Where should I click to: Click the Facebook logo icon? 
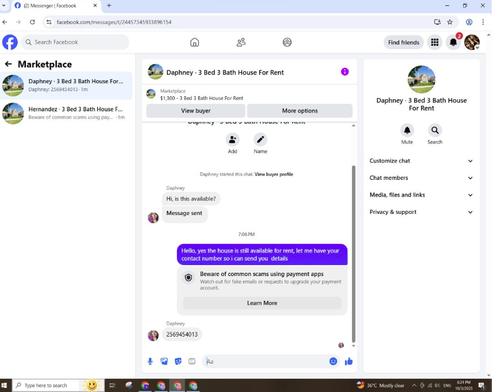pyautogui.click(x=10, y=42)
